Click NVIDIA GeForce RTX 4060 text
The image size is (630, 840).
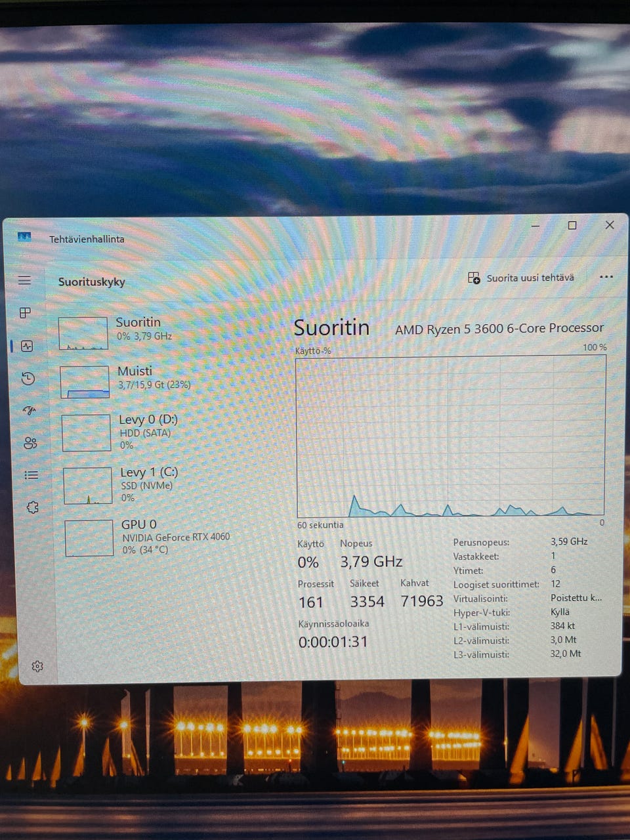[176, 537]
